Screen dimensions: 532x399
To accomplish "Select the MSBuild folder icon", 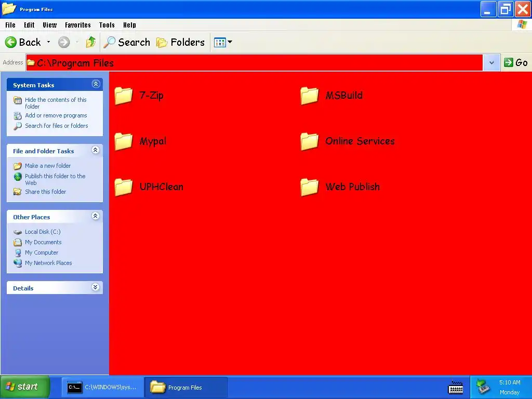I will 310,96.
